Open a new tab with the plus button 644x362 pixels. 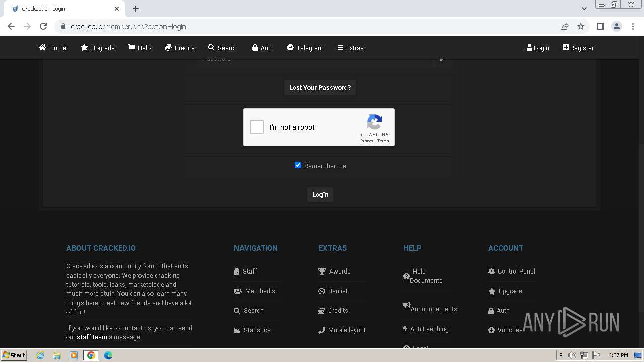136,9
